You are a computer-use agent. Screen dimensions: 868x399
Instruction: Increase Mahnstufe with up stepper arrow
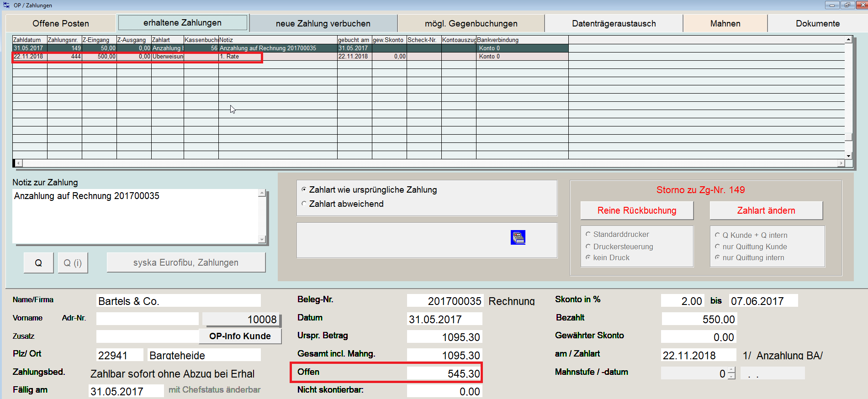point(731,370)
